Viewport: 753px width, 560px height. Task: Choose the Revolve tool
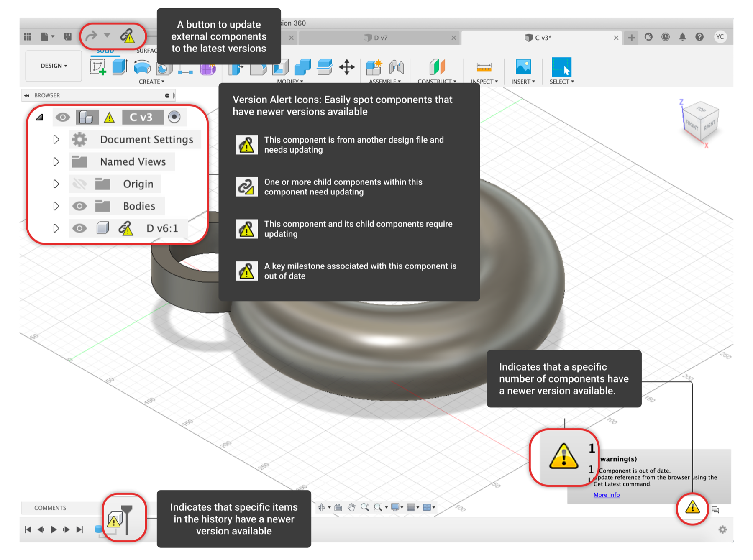[142, 67]
